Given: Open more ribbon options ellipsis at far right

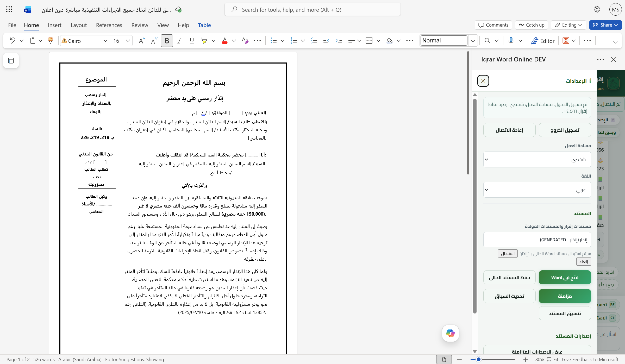Looking at the screenshot, I should click(x=587, y=41).
